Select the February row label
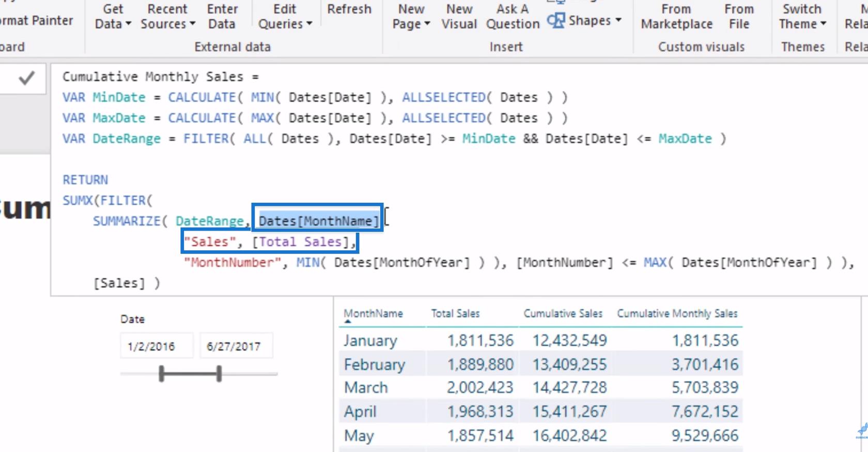Screen dimensions: 868x452 coord(375,365)
